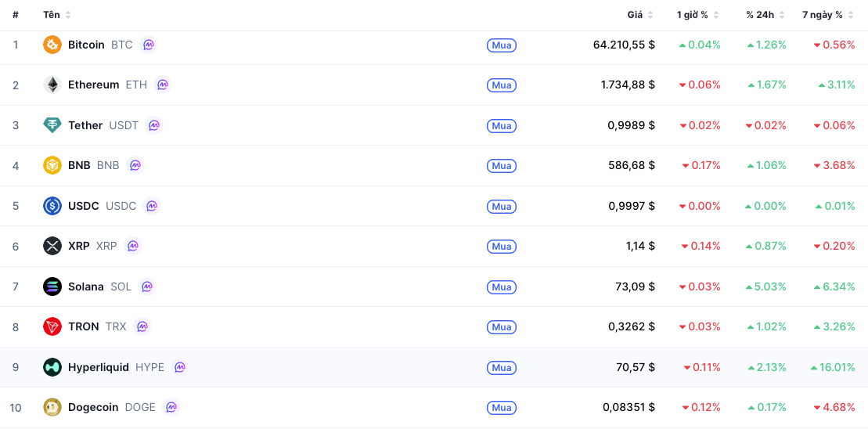868x429 pixels.
Task: Click Ethereum's 3.11% seven-day change
Action: tap(837, 85)
